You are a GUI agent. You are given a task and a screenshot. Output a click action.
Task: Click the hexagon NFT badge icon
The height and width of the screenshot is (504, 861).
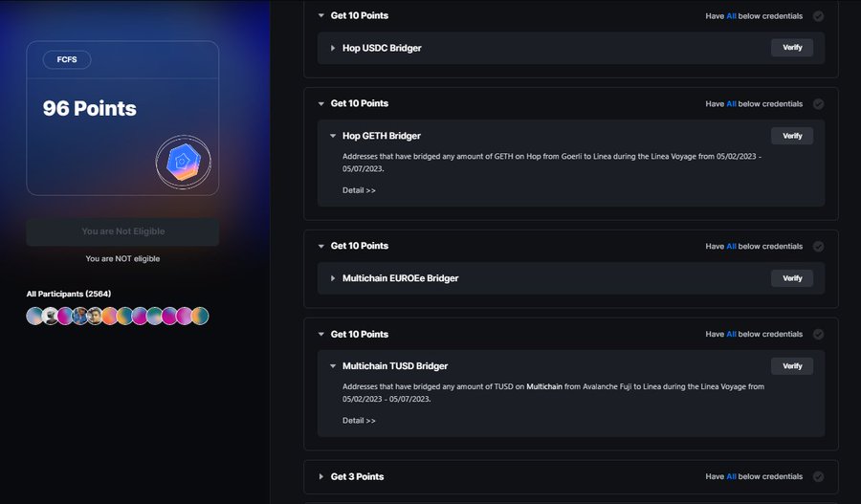184,163
